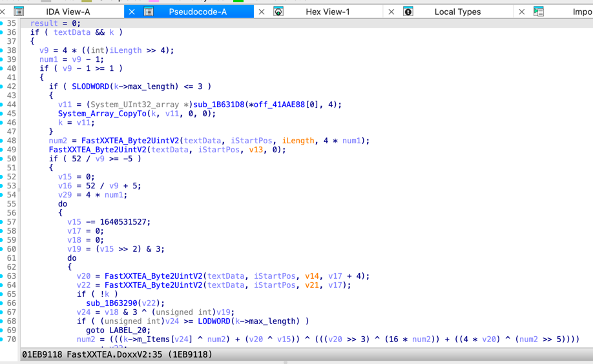Toggle breakpoint dot on line 57
The height and width of the screenshot is (364, 593).
tap(1, 222)
